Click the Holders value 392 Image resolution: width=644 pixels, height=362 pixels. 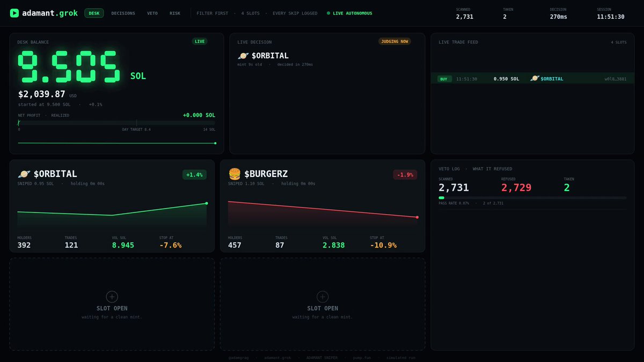pyautogui.click(x=24, y=245)
